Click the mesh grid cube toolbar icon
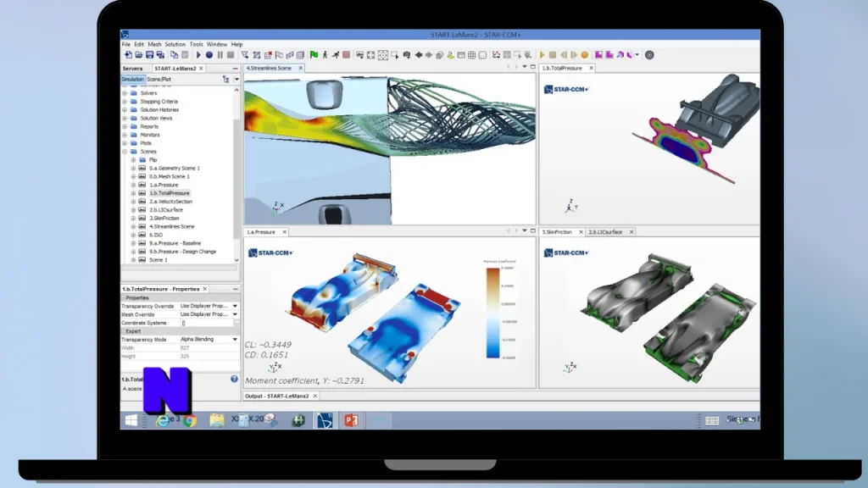 300,55
